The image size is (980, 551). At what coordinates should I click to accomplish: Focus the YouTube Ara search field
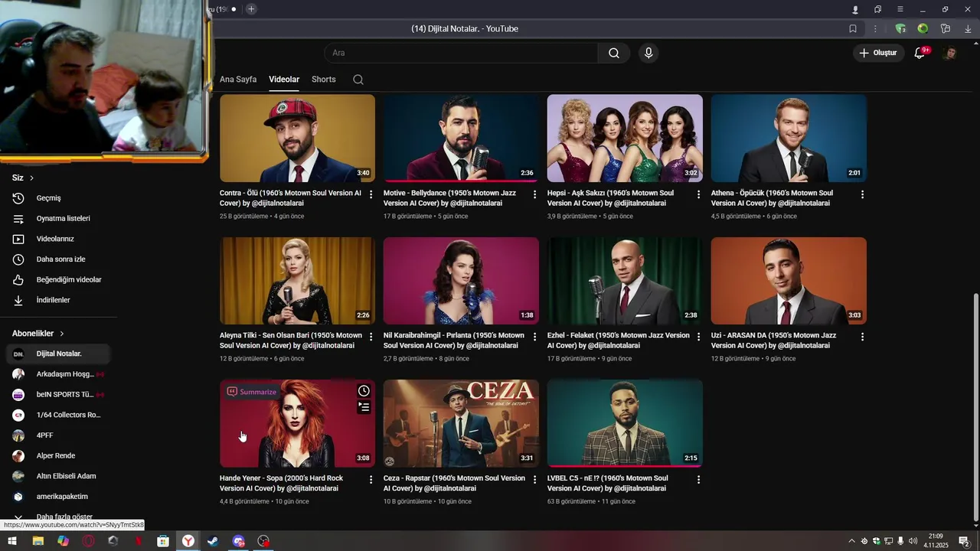(461, 53)
